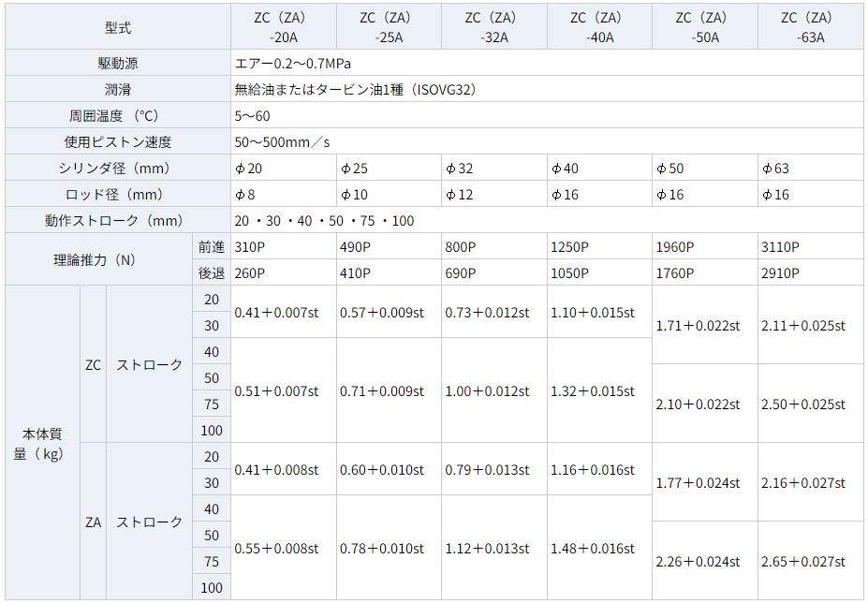Screen dimensions: 868x603
Task: Click the φ63 cylinder diameter cell
Action: 810,169
